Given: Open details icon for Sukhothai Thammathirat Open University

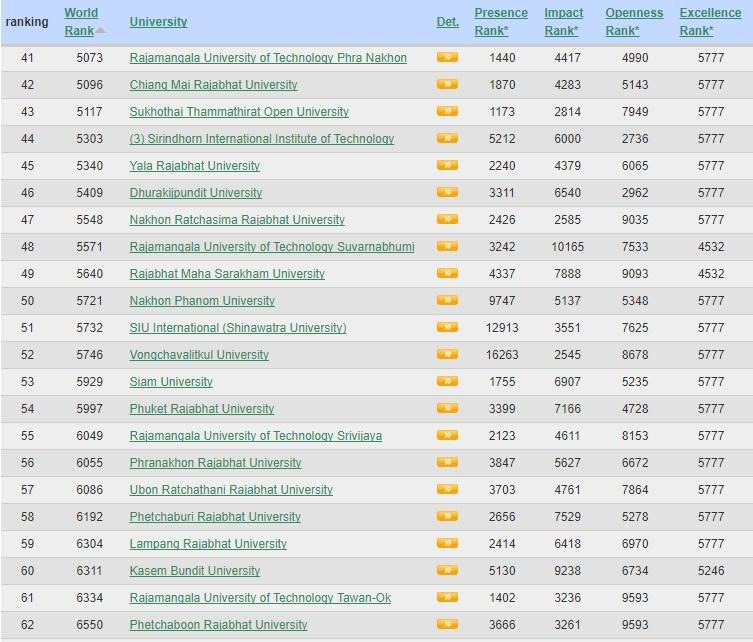Looking at the screenshot, I should tap(447, 111).
